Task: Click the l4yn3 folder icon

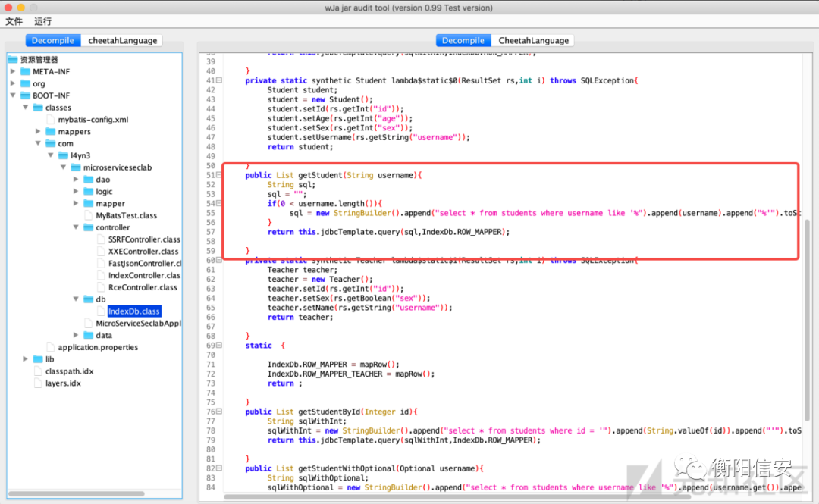Action: click(63, 155)
